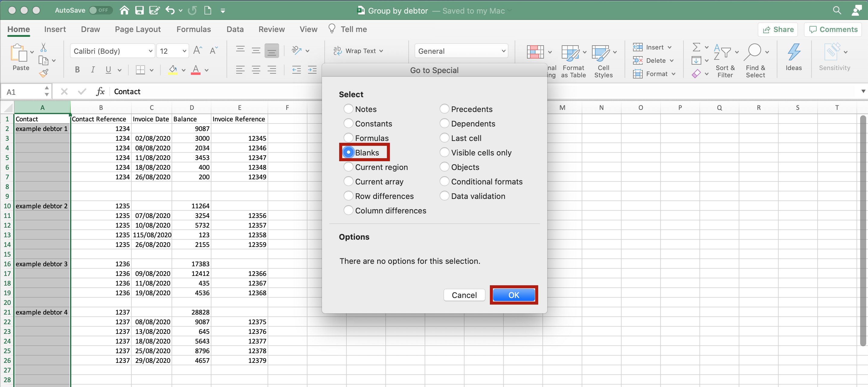Decrease indent icon

point(297,70)
